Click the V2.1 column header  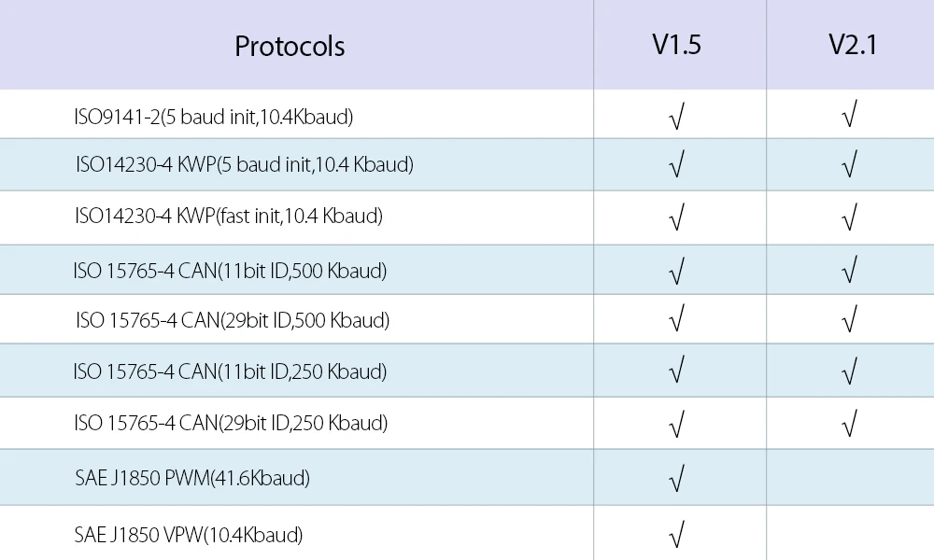(x=853, y=45)
